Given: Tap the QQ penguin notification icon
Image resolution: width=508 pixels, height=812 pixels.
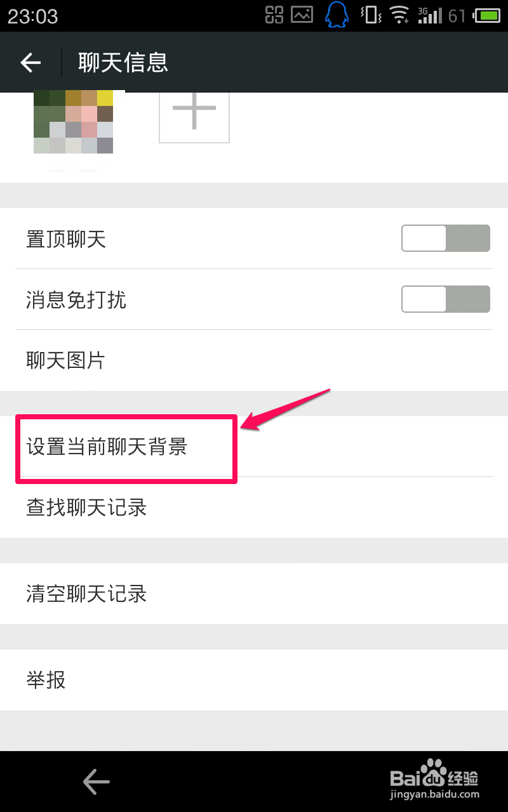Looking at the screenshot, I should [x=337, y=15].
